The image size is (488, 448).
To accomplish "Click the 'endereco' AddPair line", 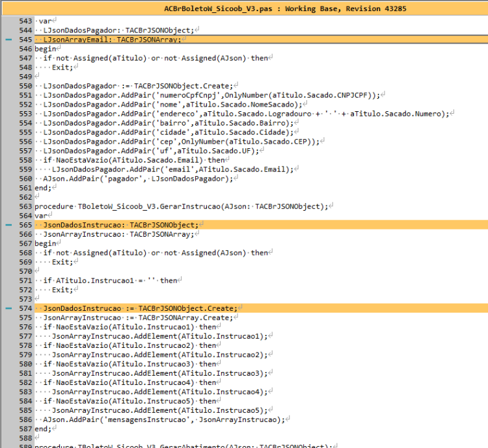I will (x=246, y=114).
